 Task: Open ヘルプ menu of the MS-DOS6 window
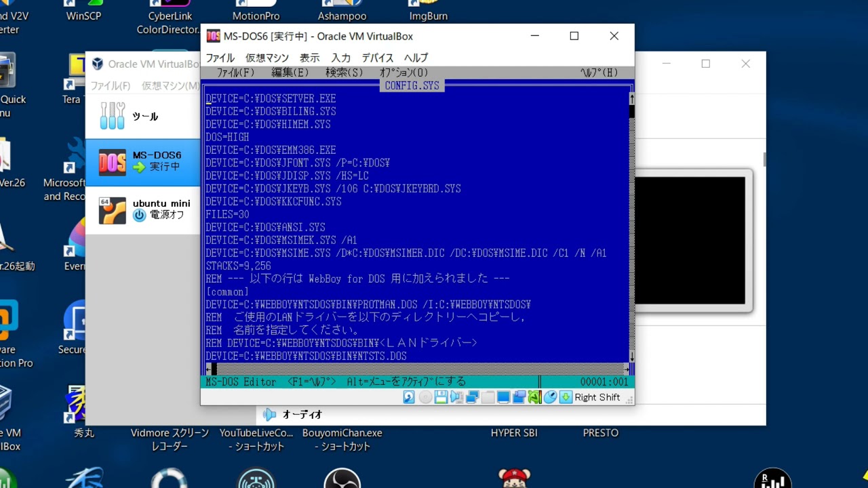pos(416,58)
